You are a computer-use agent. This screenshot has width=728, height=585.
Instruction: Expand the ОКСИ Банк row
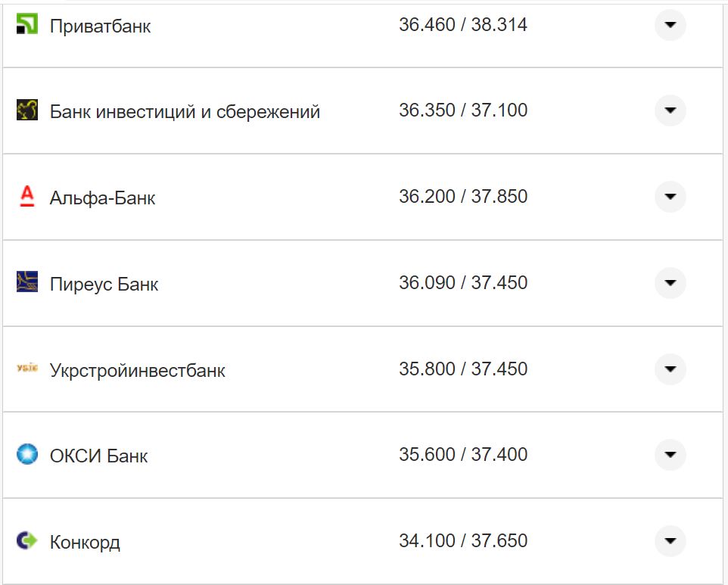[670, 455]
